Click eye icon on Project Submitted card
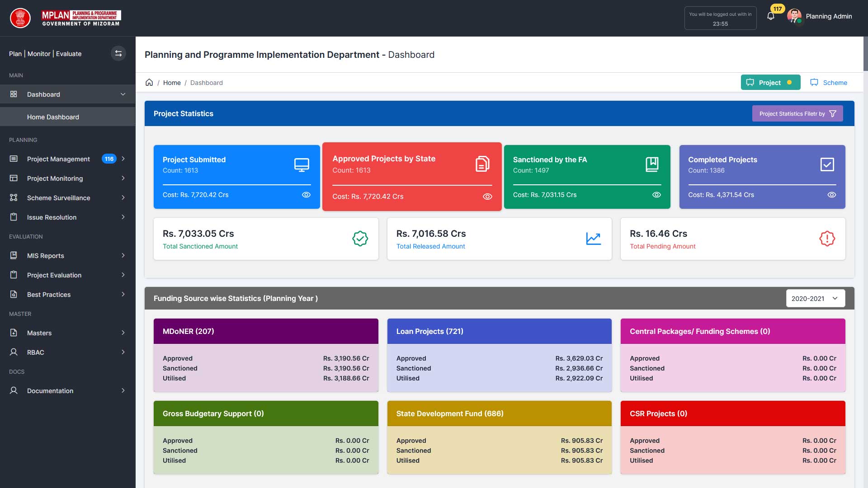Screen dimensions: 868x488 coord(306,195)
